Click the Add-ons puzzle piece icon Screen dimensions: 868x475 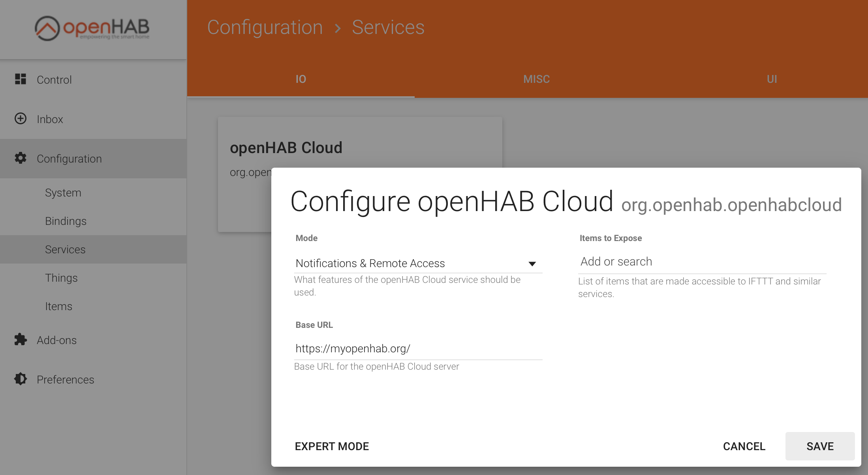21,340
